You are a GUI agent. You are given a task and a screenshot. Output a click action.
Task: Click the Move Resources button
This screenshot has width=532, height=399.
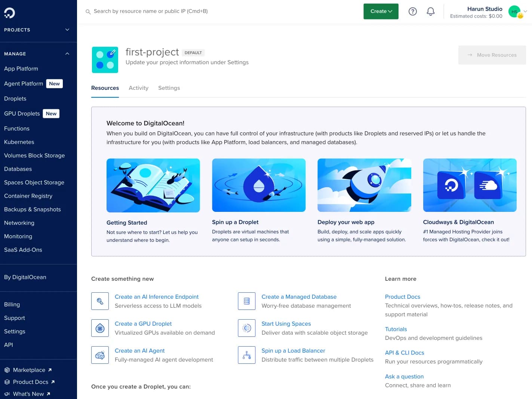(492, 55)
